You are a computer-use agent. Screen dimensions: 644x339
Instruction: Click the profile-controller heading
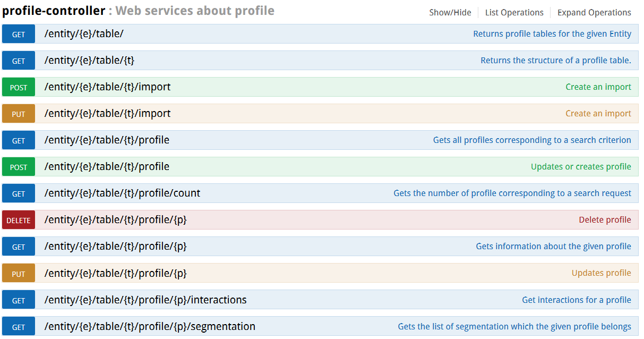click(54, 11)
